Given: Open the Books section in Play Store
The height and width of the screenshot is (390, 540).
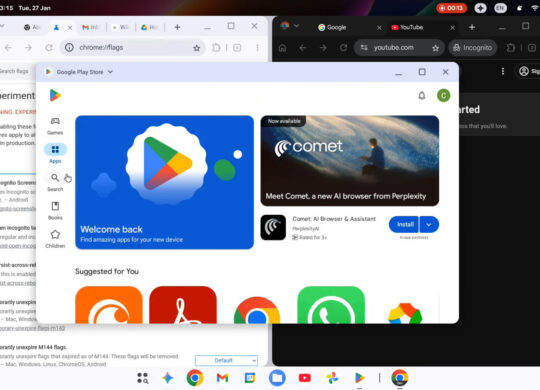Looking at the screenshot, I should coord(55,211).
